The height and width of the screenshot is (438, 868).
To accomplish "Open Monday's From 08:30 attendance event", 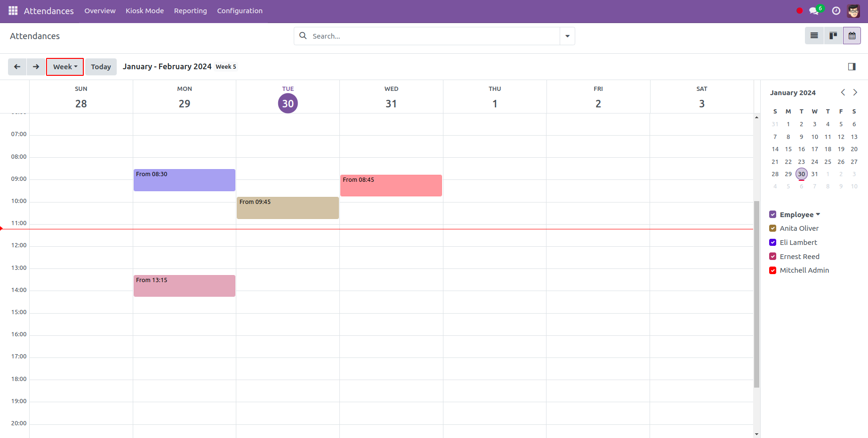I will click(x=185, y=180).
